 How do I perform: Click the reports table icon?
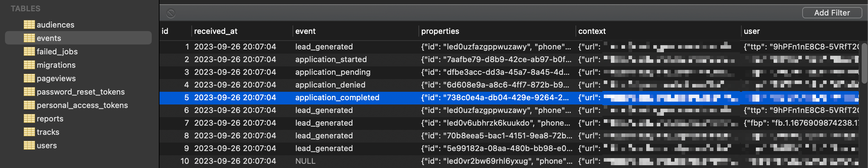pos(29,119)
